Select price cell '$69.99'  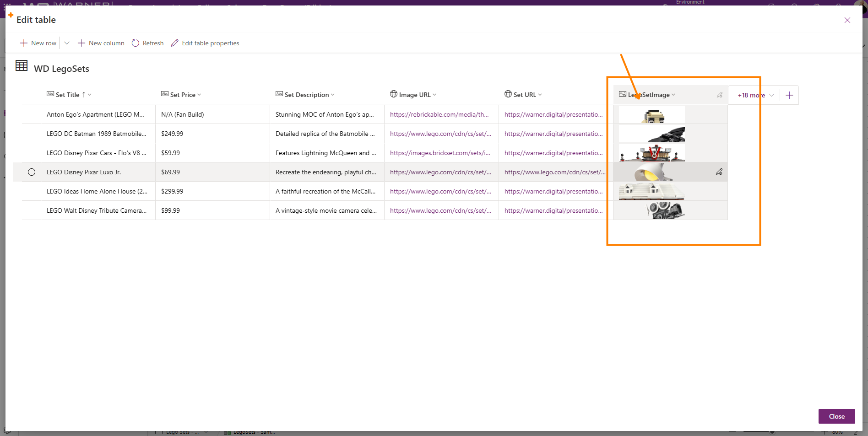212,172
